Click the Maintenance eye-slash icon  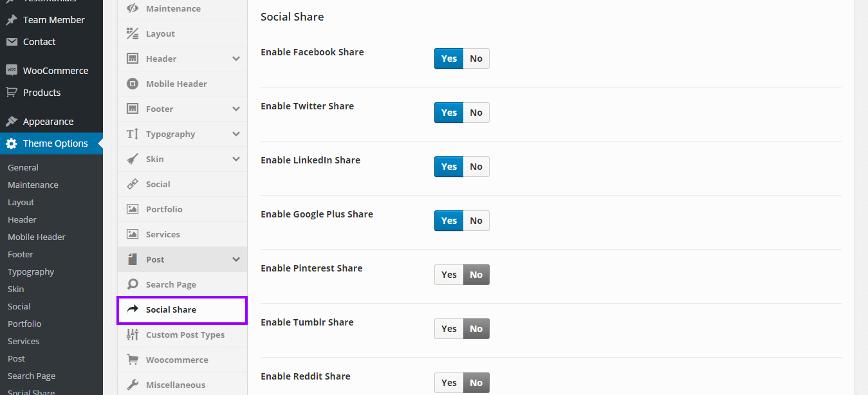click(x=133, y=8)
